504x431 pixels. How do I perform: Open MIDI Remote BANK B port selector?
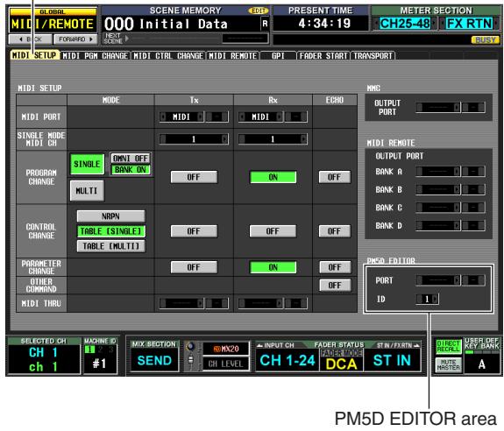click(438, 189)
